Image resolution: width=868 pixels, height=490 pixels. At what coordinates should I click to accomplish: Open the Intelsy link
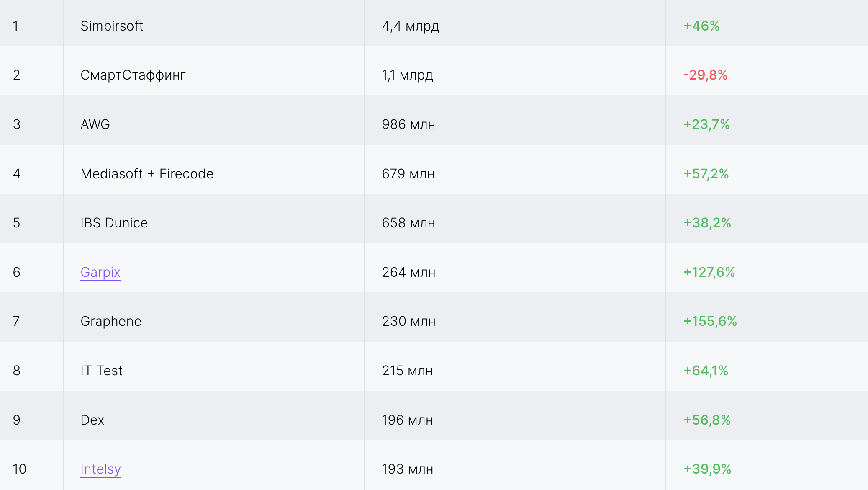pos(100,469)
